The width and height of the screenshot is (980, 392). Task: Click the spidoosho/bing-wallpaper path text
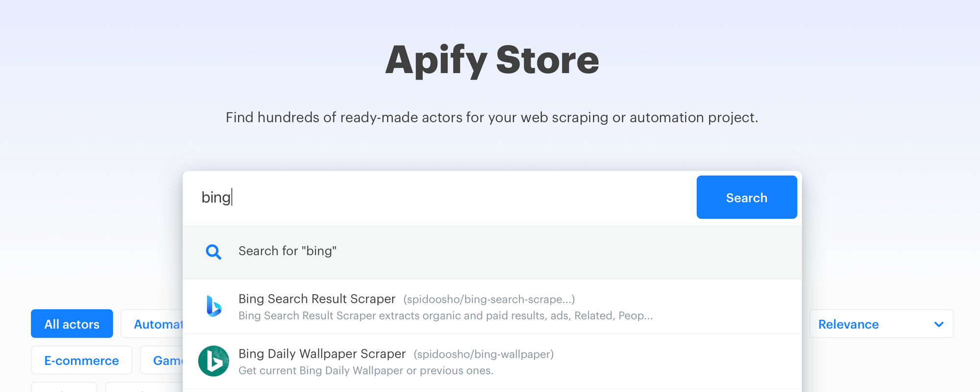pos(484,354)
